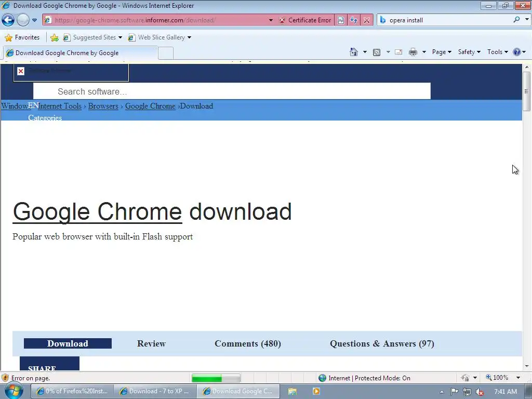Print the page with the printer icon

(413, 52)
